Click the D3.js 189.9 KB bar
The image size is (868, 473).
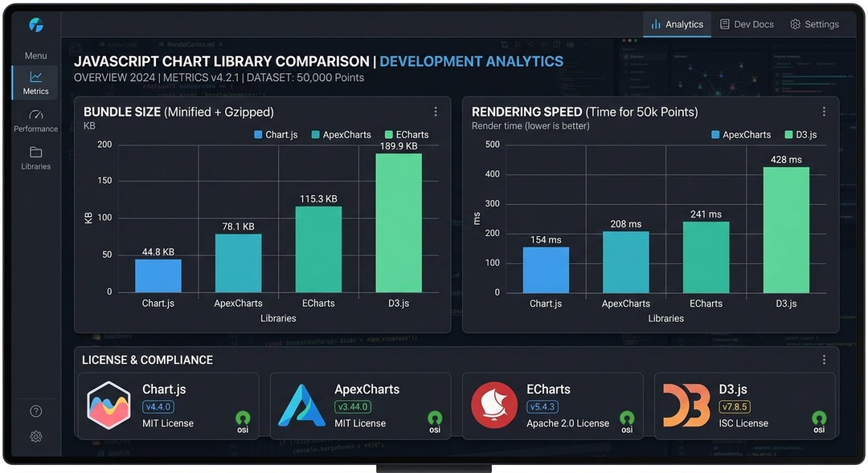[x=399, y=223]
